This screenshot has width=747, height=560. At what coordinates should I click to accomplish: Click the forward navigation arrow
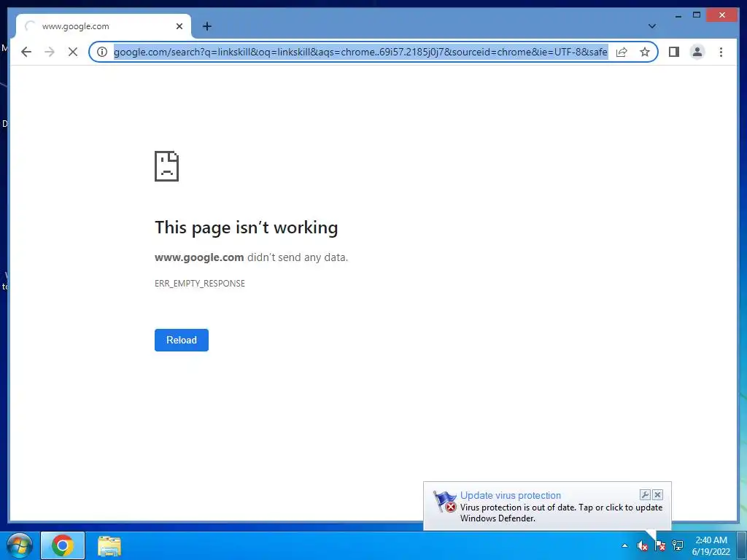click(50, 52)
